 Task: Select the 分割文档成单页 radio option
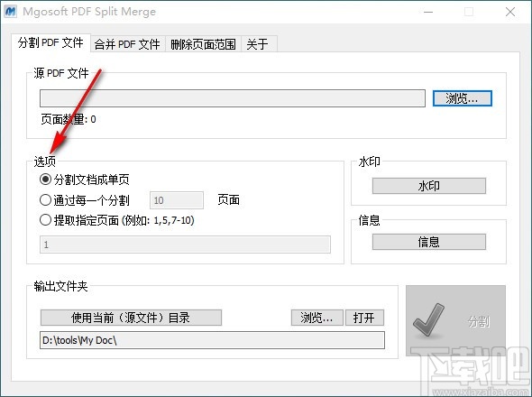[85, 180]
